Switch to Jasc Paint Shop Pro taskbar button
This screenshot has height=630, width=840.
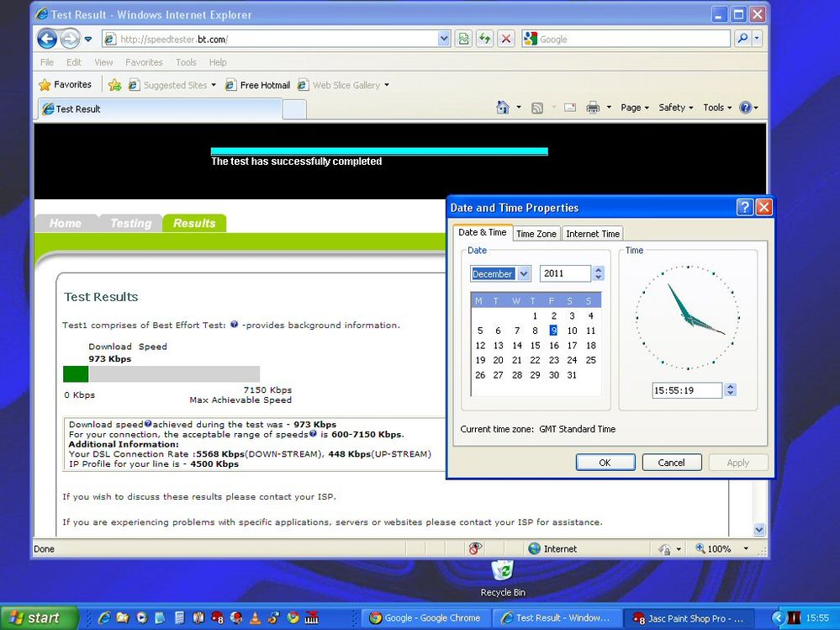(x=689, y=618)
